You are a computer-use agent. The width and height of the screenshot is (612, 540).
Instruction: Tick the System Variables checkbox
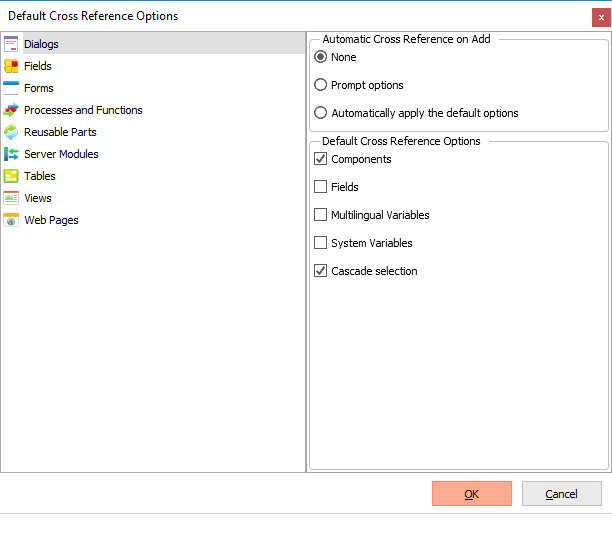(x=321, y=243)
